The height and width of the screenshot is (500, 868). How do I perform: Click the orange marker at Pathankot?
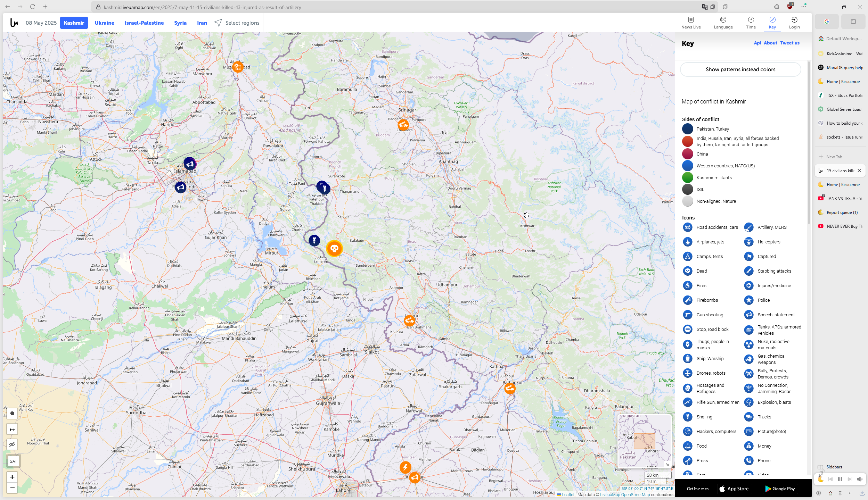(510, 388)
